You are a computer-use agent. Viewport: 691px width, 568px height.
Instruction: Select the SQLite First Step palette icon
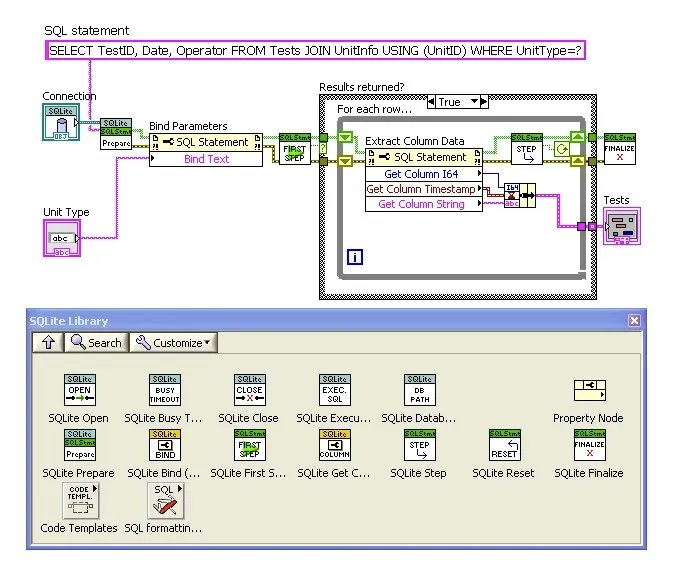point(249,445)
